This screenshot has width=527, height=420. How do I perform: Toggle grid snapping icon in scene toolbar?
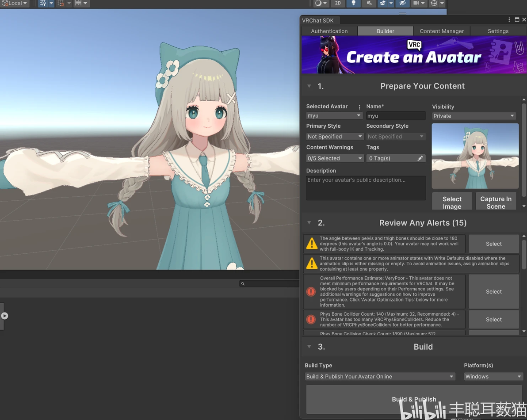pos(43,4)
